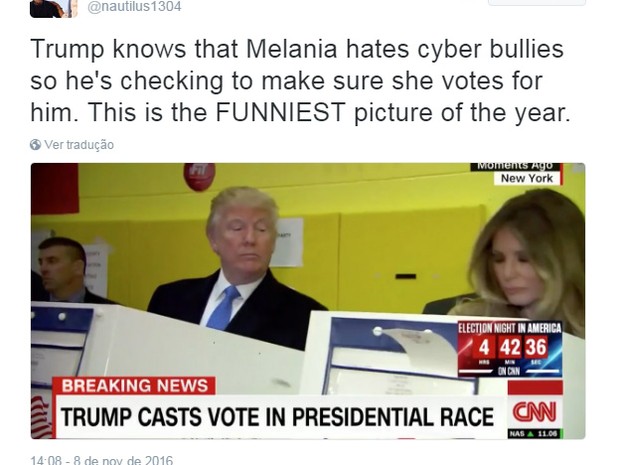Click the tweet text about cyber bullies
The width and height of the screenshot is (620, 465).
pos(301,81)
